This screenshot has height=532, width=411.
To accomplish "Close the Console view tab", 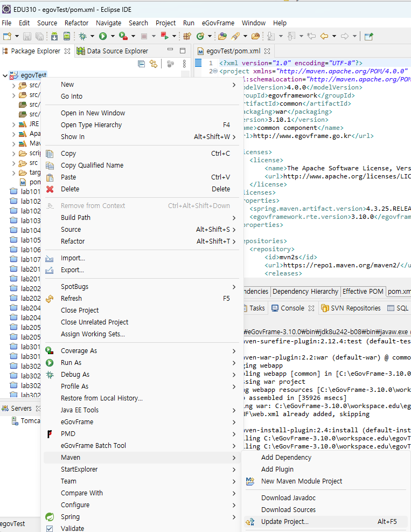I will click(311, 308).
